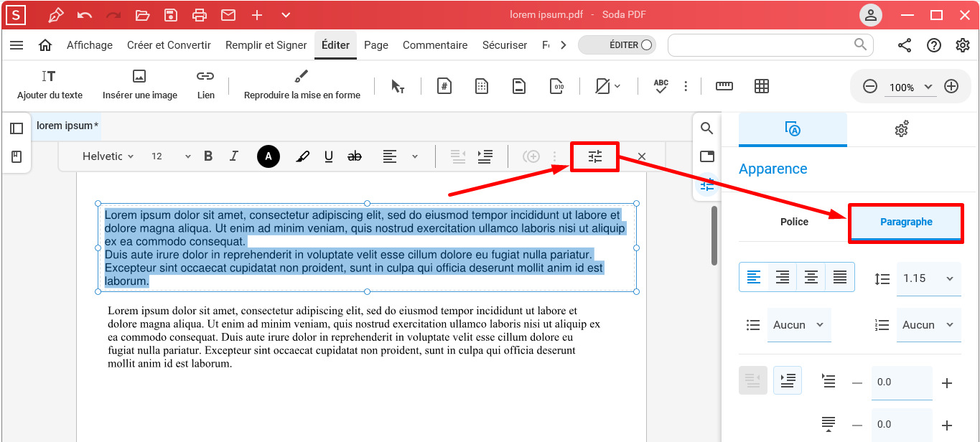980x442 pixels.
Task: Open the Affichage tab
Action: pyautogui.click(x=90, y=45)
